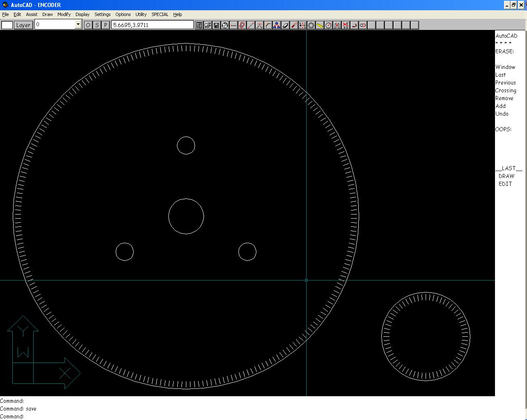Click the Layer button
This screenshot has height=420, width=527.
(23, 25)
